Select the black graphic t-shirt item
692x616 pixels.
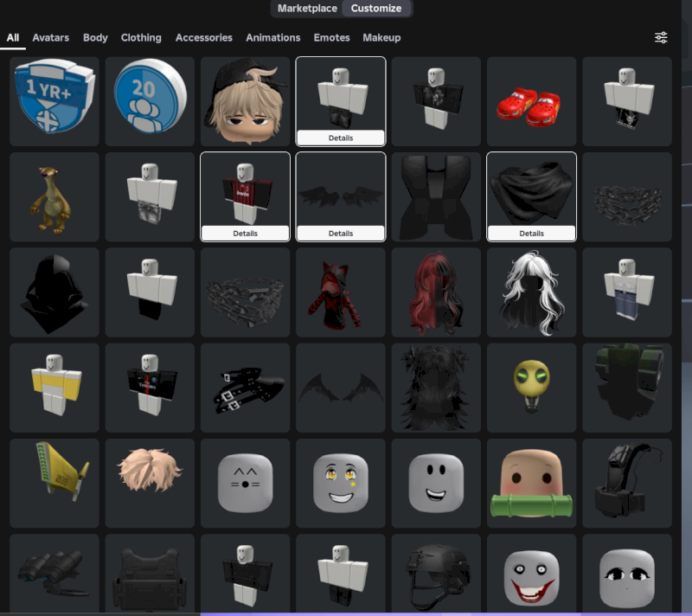436,101
